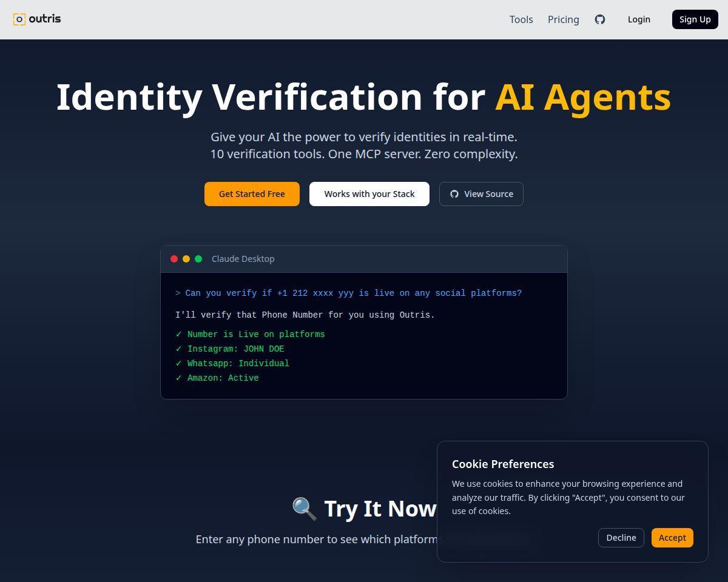Select Works with your Stack button
This screenshot has height=582, width=728.
[x=369, y=194]
